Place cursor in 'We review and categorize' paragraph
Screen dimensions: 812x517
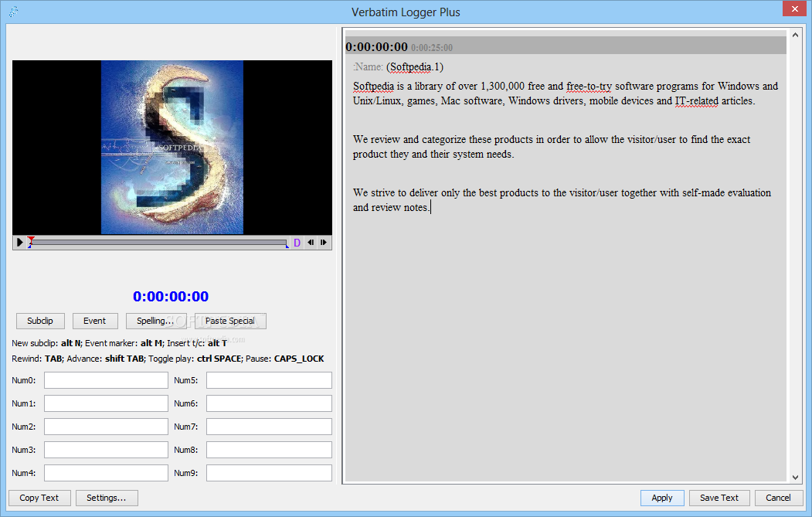coord(552,147)
